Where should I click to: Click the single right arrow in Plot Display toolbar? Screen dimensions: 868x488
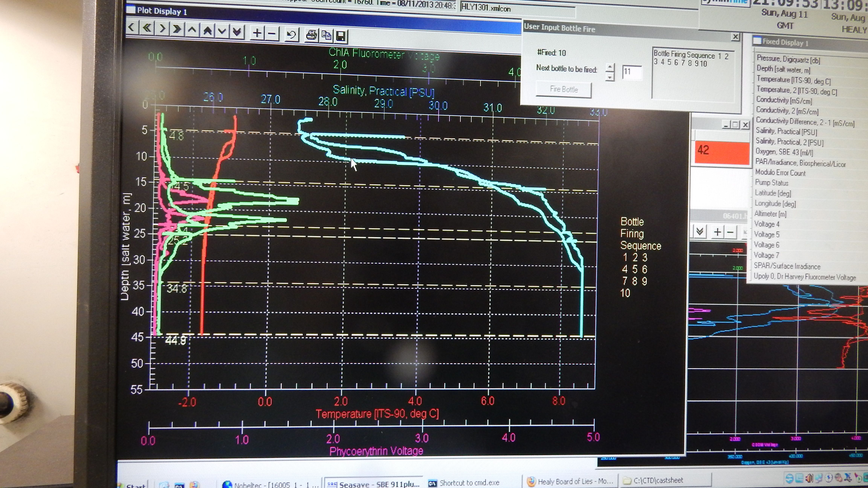[x=162, y=28]
